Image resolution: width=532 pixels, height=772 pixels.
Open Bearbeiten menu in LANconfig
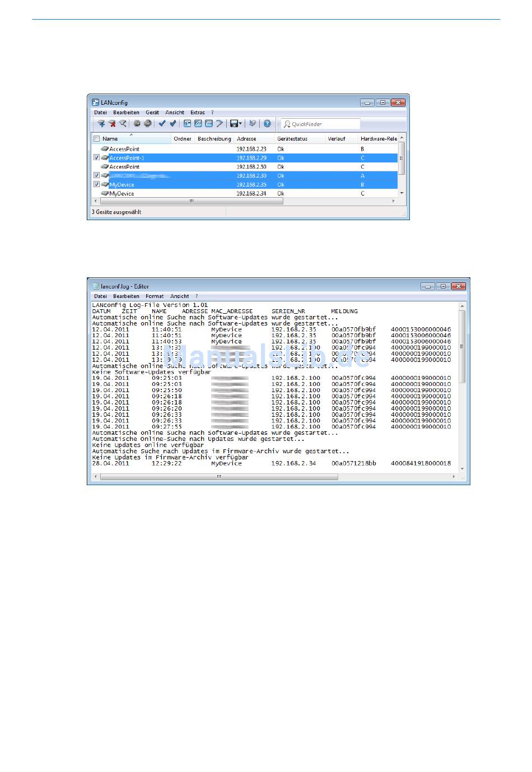(x=127, y=113)
